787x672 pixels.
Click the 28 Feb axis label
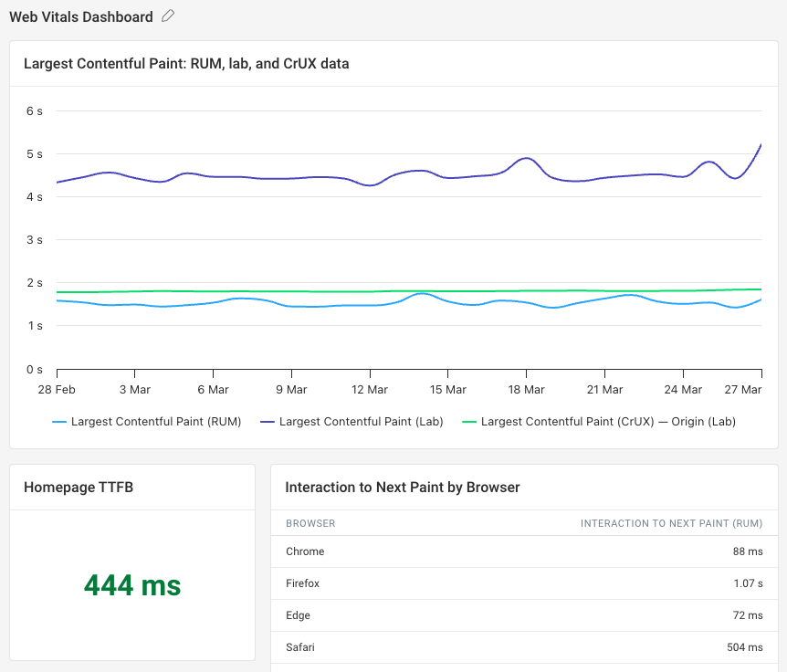pos(56,389)
